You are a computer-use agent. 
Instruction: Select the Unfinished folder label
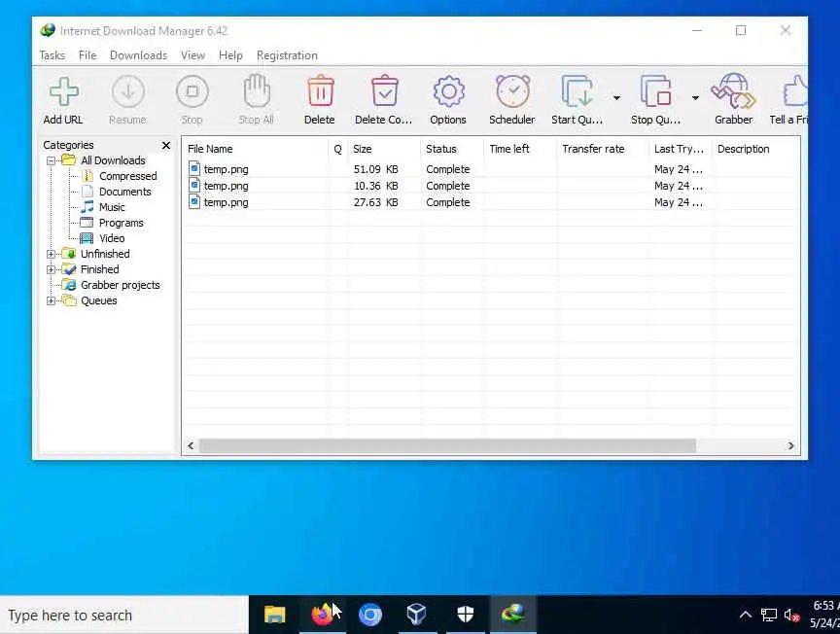click(105, 254)
